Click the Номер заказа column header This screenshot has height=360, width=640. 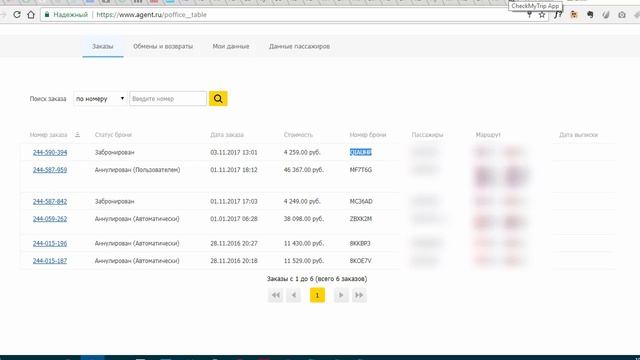click(x=48, y=135)
